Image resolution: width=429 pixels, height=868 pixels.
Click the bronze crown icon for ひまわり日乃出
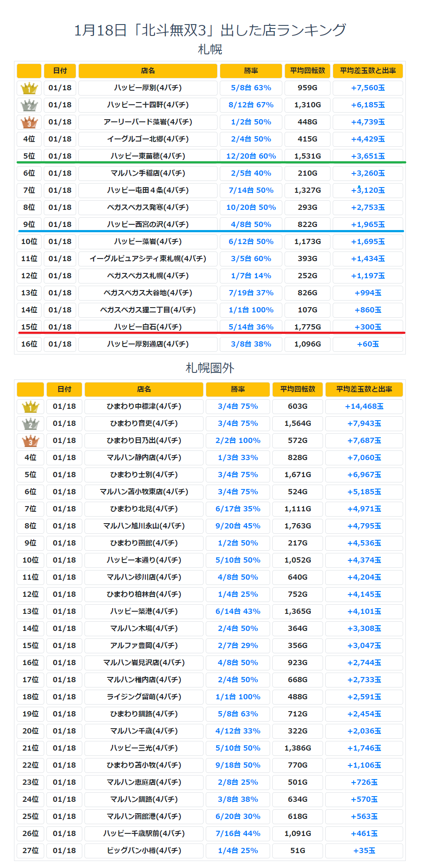click(x=30, y=441)
